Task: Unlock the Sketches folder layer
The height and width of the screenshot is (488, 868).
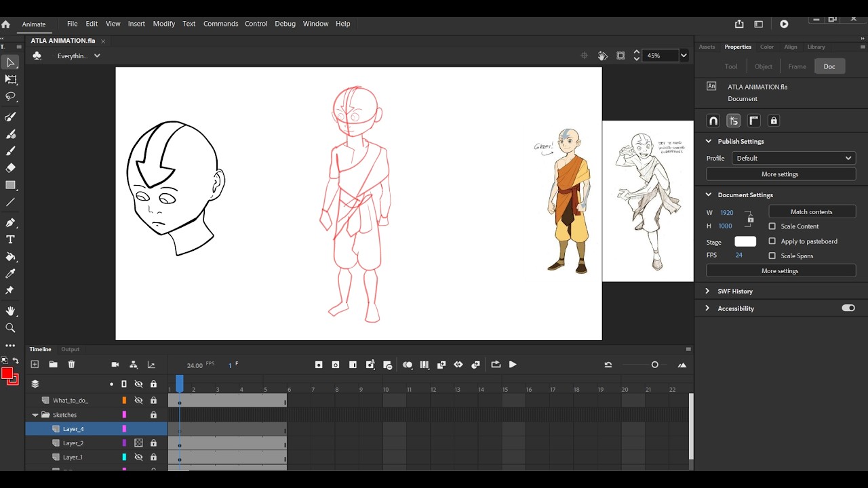Action: [x=153, y=415]
